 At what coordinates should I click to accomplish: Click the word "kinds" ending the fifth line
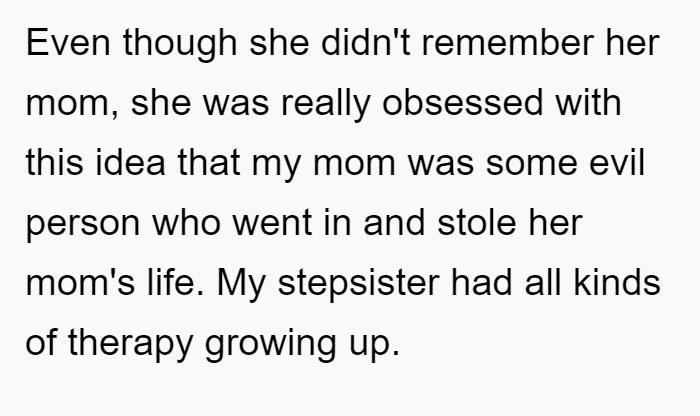pyautogui.click(x=617, y=282)
